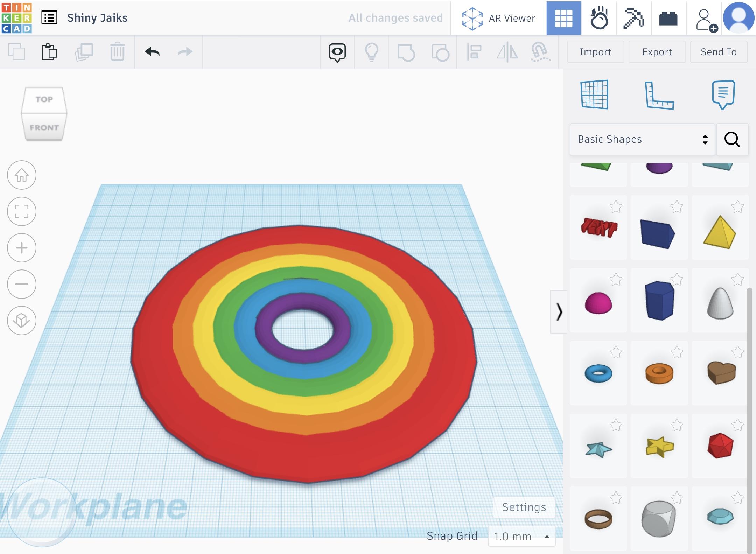Click Fit all in view icon

22,211
